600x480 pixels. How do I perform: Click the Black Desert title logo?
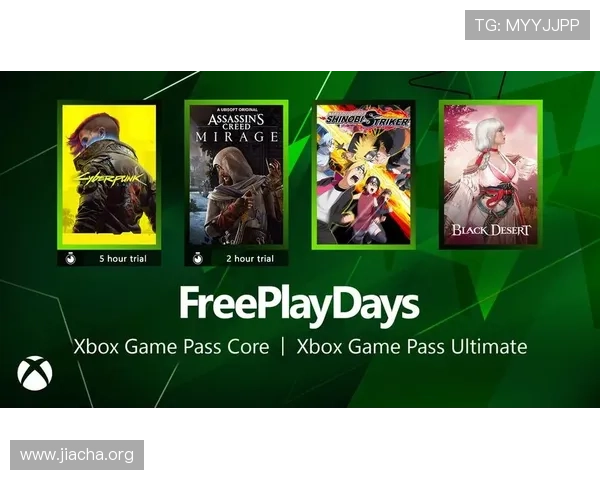[x=491, y=230]
